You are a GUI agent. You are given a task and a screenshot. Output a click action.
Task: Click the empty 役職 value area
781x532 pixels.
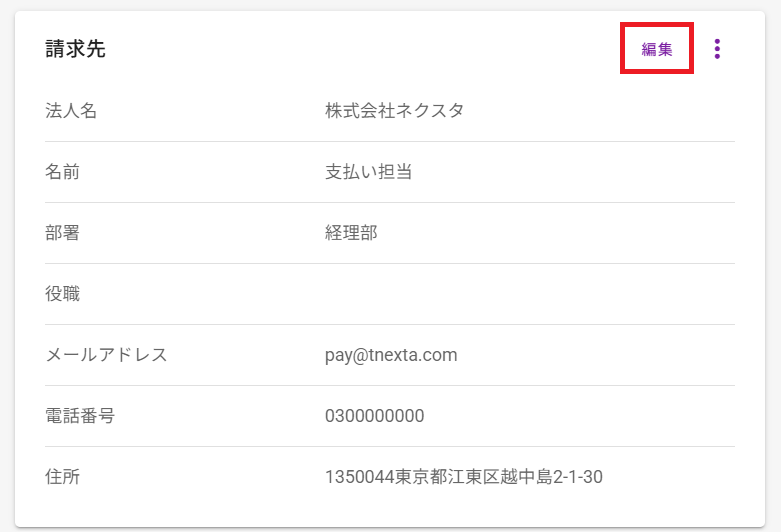click(x=500, y=294)
